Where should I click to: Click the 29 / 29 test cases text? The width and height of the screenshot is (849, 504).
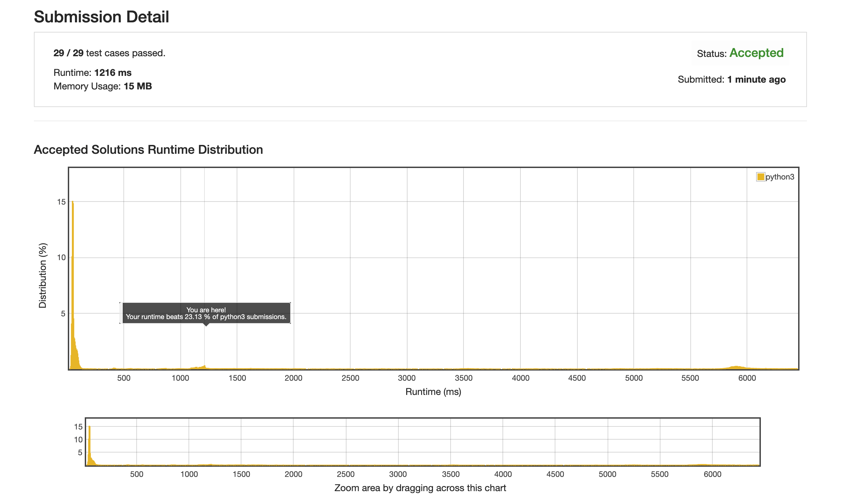point(109,53)
